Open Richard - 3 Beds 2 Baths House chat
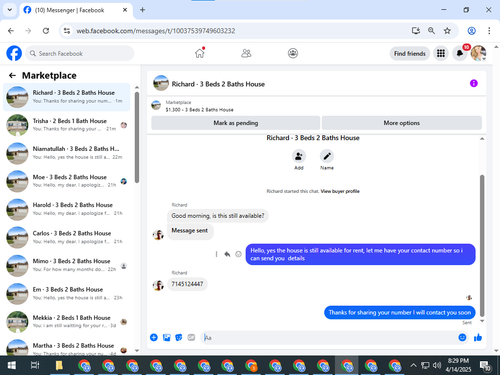 tap(67, 97)
